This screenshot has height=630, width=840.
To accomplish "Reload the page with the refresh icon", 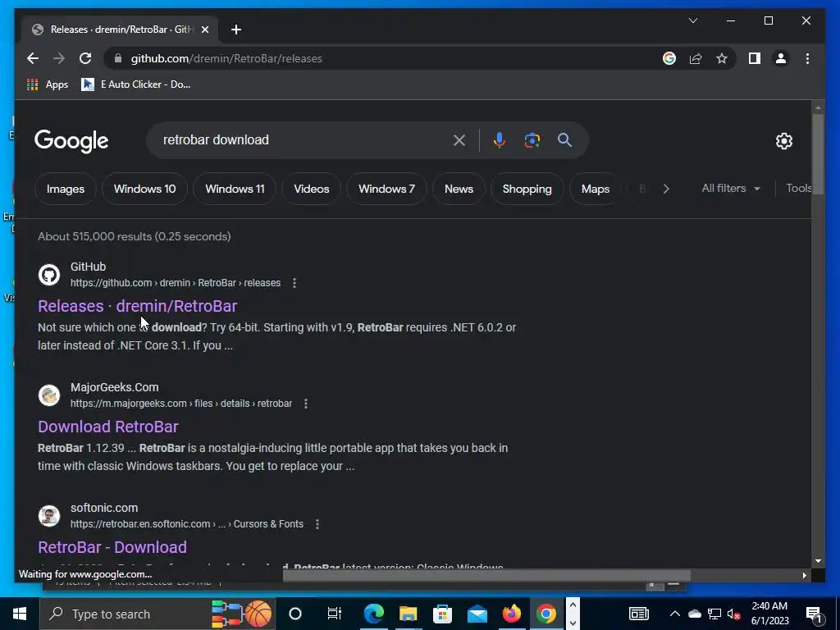I will (x=85, y=58).
